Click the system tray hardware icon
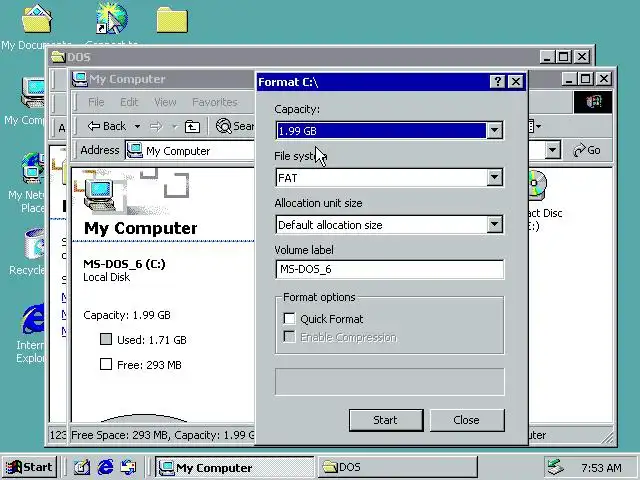640x480 pixels. tap(556, 467)
